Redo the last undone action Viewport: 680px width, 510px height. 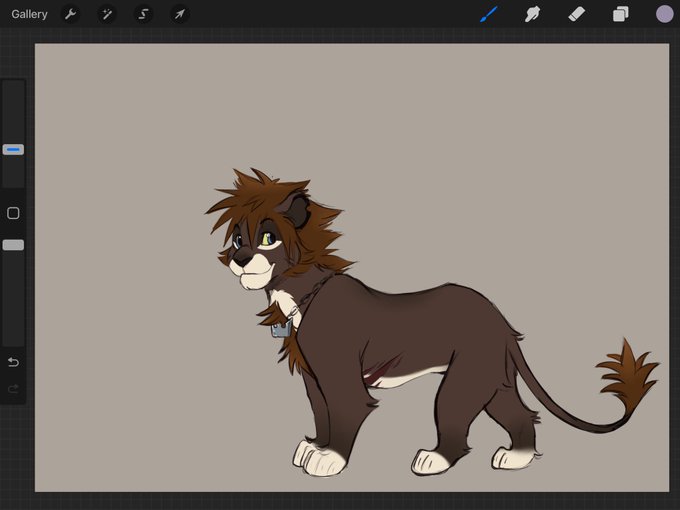(13, 388)
